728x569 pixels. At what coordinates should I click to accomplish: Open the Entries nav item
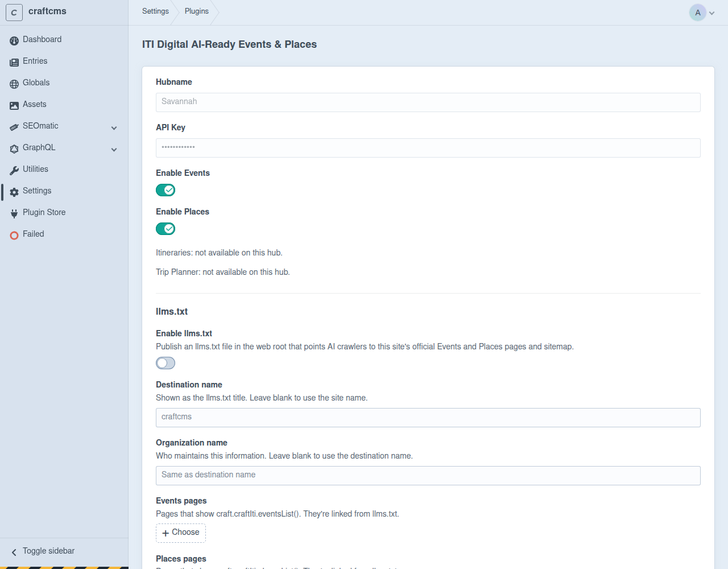click(x=64, y=61)
